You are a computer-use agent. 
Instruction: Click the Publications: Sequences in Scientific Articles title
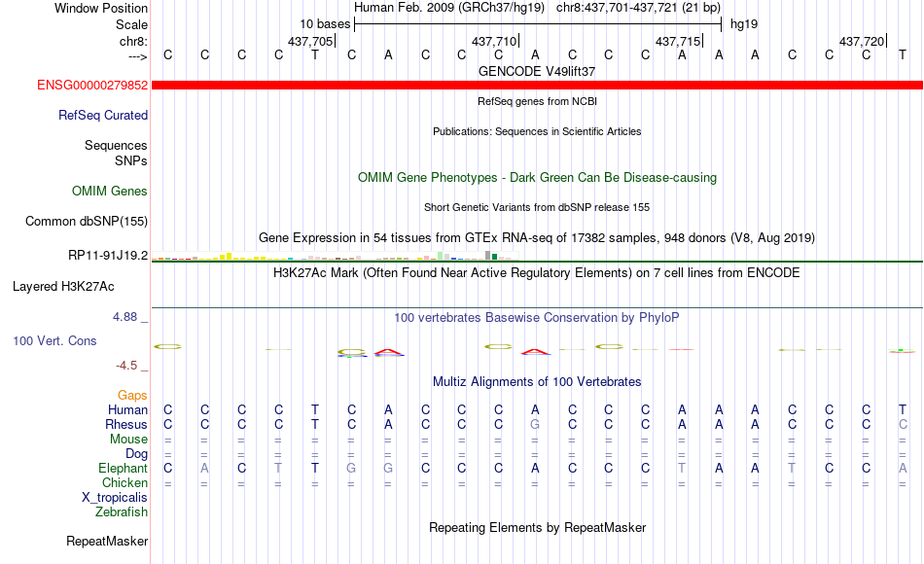tap(537, 131)
